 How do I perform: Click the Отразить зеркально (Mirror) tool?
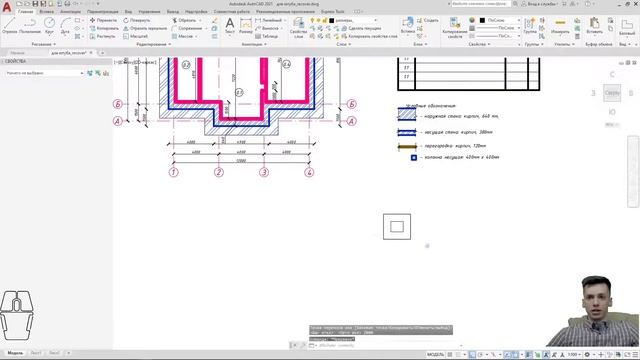click(x=145, y=28)
